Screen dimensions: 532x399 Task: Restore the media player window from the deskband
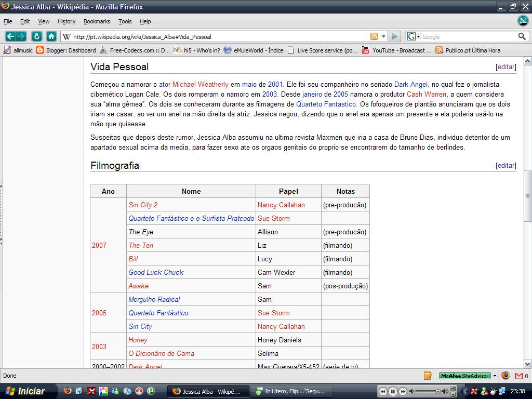pos(453,389)
